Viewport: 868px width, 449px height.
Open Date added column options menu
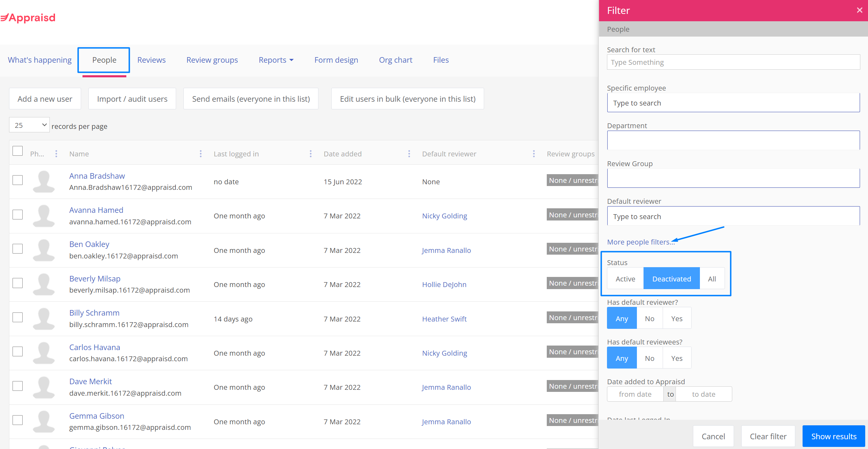tap(409, 154)
